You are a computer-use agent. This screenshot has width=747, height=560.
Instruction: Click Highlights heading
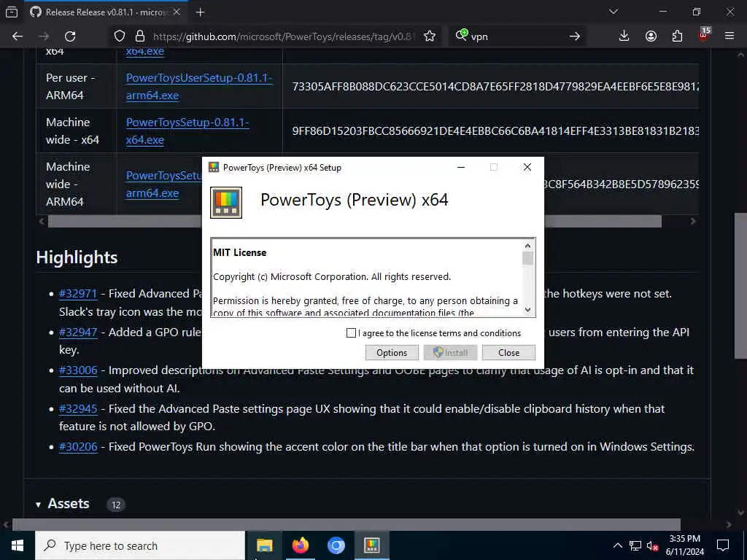(x=77, y=257)
